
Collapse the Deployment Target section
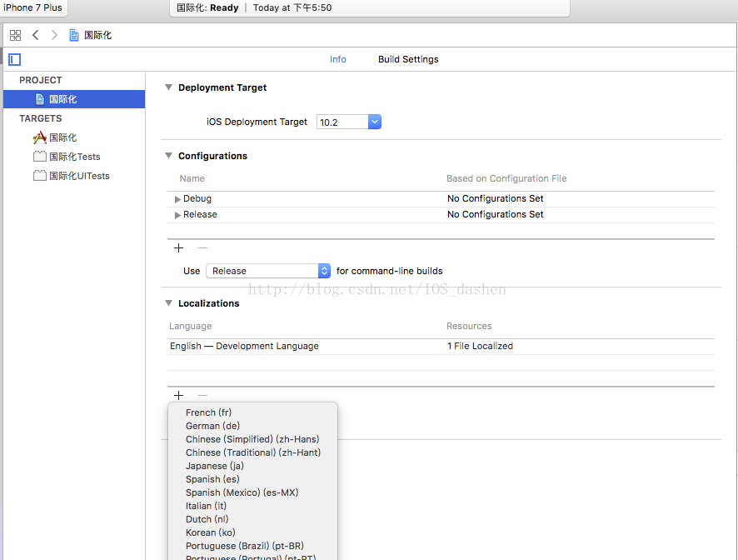168,87
